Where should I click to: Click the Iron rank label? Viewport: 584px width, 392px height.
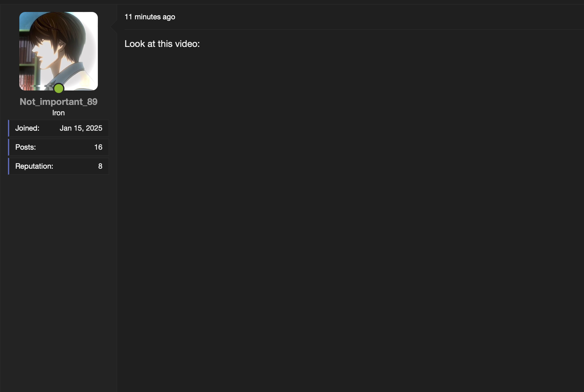[58, 113]
